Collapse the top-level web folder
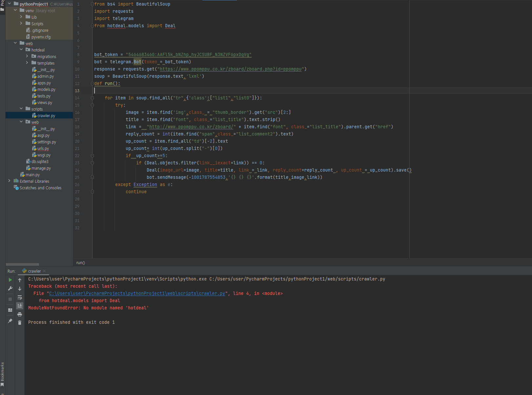Image resolution: width=532 pixels, height=395 pixels. point(15,43)
